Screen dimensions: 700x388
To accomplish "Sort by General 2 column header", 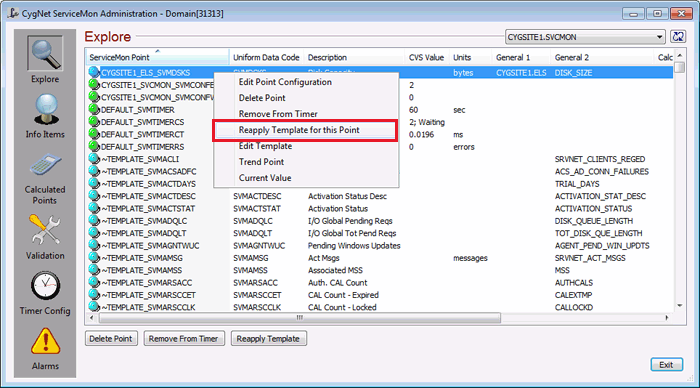I will pos(602,57).
